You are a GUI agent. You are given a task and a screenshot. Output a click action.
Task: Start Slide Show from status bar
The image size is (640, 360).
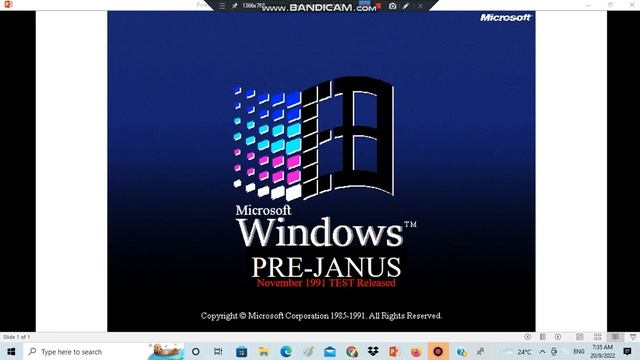(633, 337)
